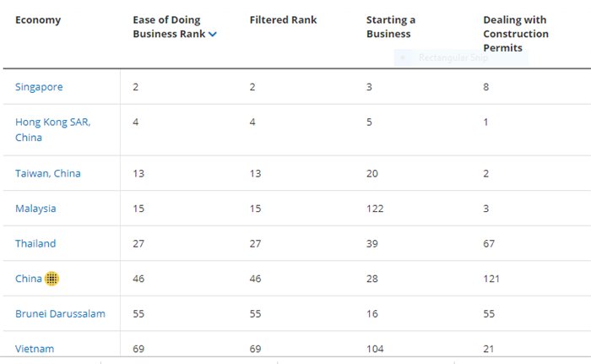591x364 pixels.
Task: Click the sort arrow beside Ease of Doing Business Rank
Action: coord(213,35)
